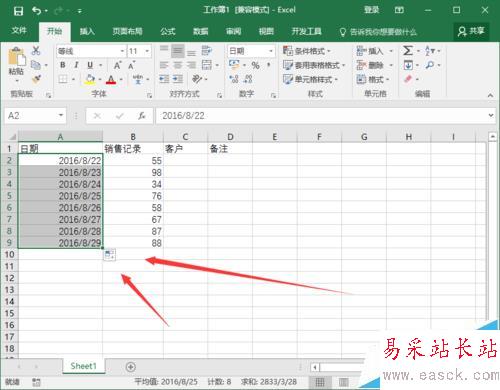The height and width of the screenshot is (390, 500).
Task: Cut the selection with the scissors icon
Action: pyautogui.click(x=36, y=51)
